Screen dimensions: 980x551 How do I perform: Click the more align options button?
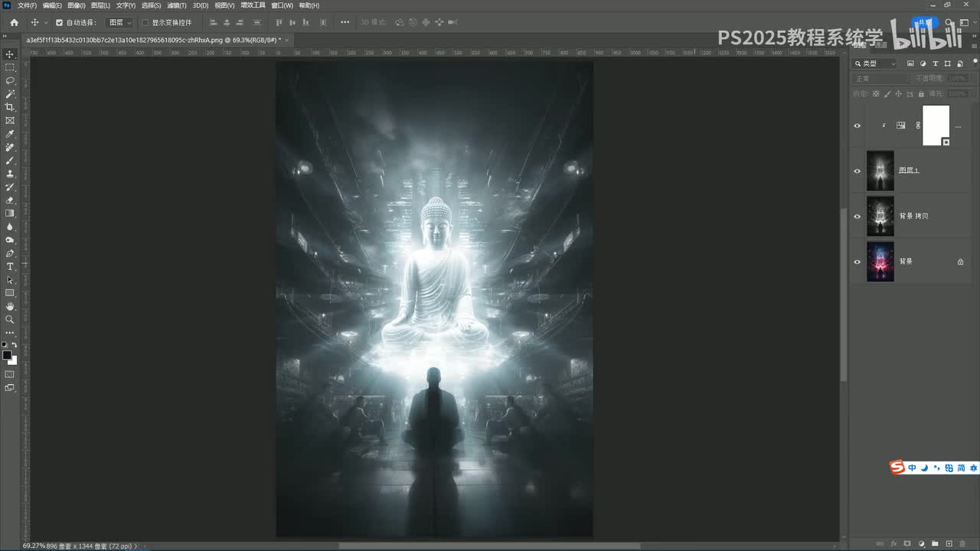[345, 22]
